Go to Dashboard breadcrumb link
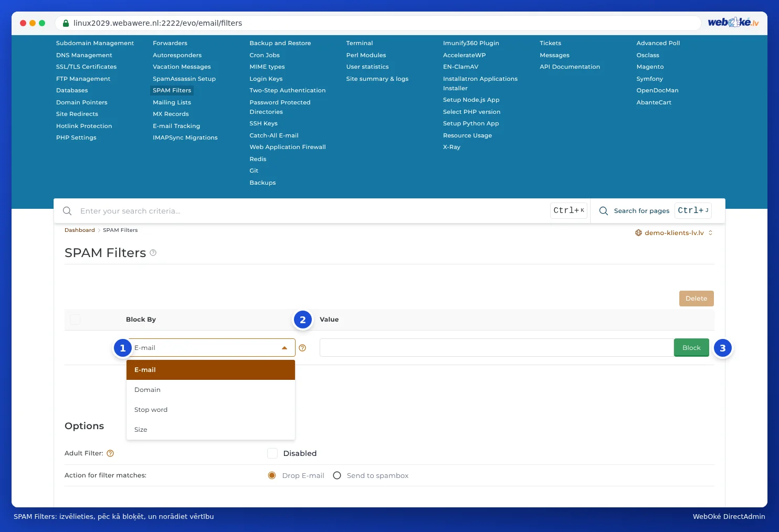Image resolution: width=779 pixels, height=532 pixels. (80, 230)
